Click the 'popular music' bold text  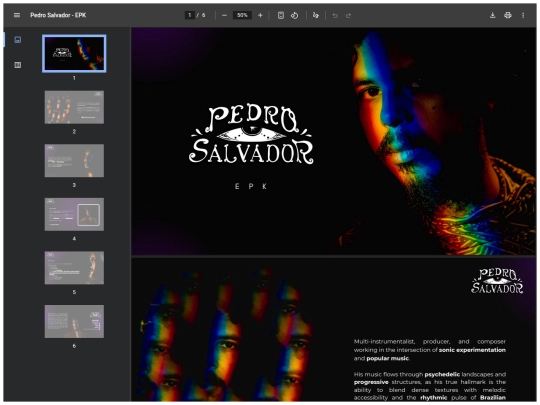click(x=387, y=358)
